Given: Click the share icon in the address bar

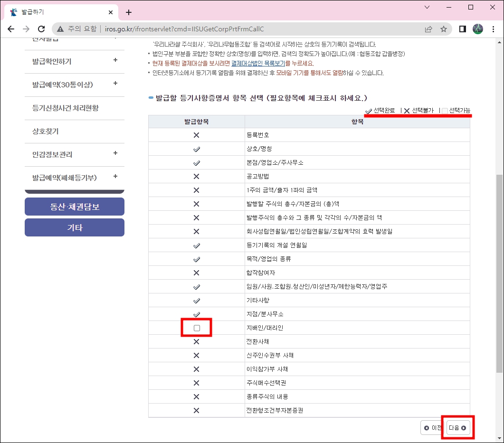Looking at the screenshot, I should 428,28.
